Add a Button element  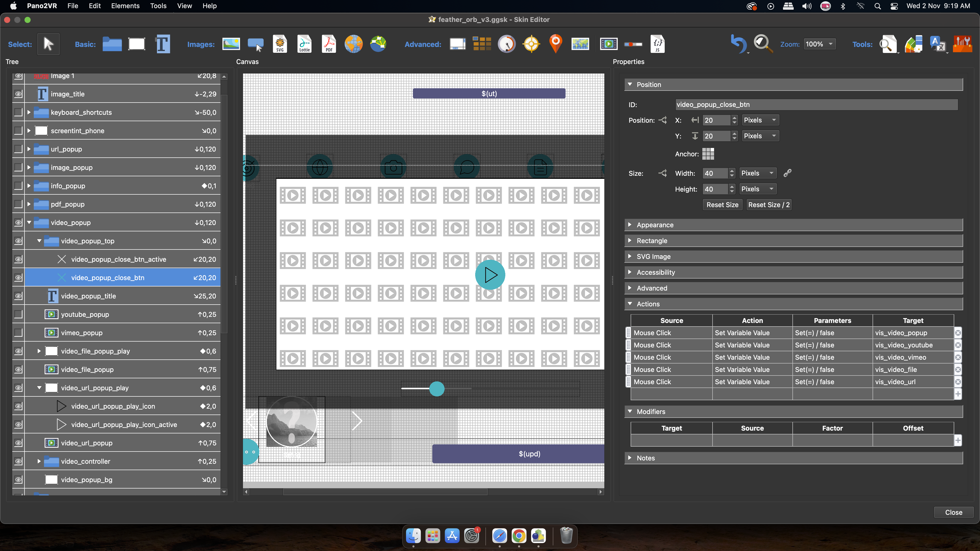coord(255,44)
